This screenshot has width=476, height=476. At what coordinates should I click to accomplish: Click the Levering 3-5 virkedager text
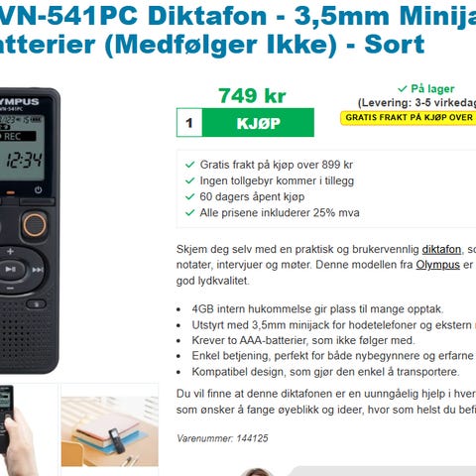click(x=417, y=103)
